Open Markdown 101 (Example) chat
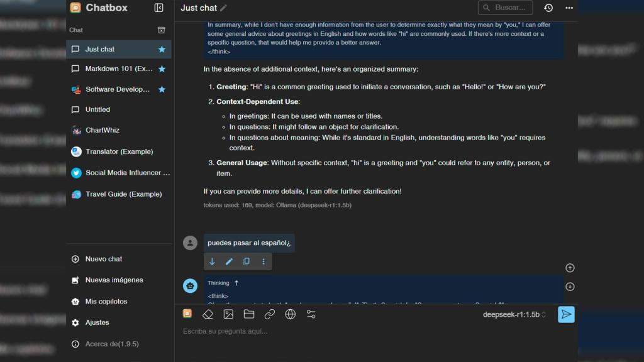The height and width of the screenshot is (362, 644). 119,69
